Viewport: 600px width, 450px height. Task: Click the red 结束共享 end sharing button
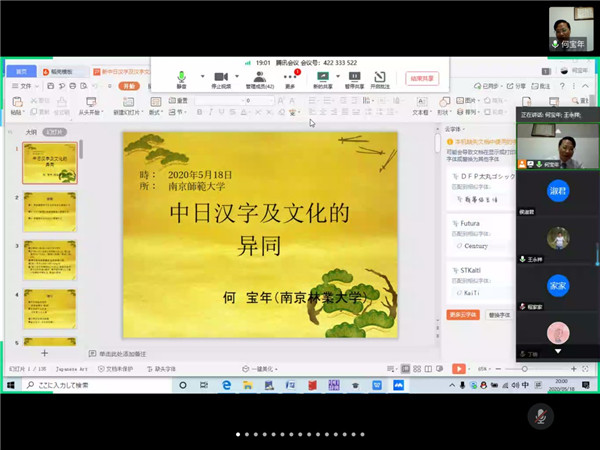[423, 77]
